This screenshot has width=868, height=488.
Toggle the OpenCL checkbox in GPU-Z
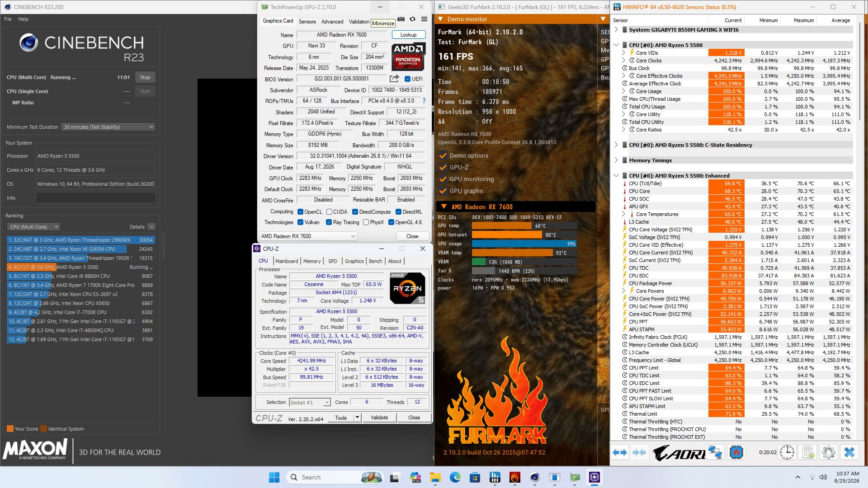coord(300,212)
